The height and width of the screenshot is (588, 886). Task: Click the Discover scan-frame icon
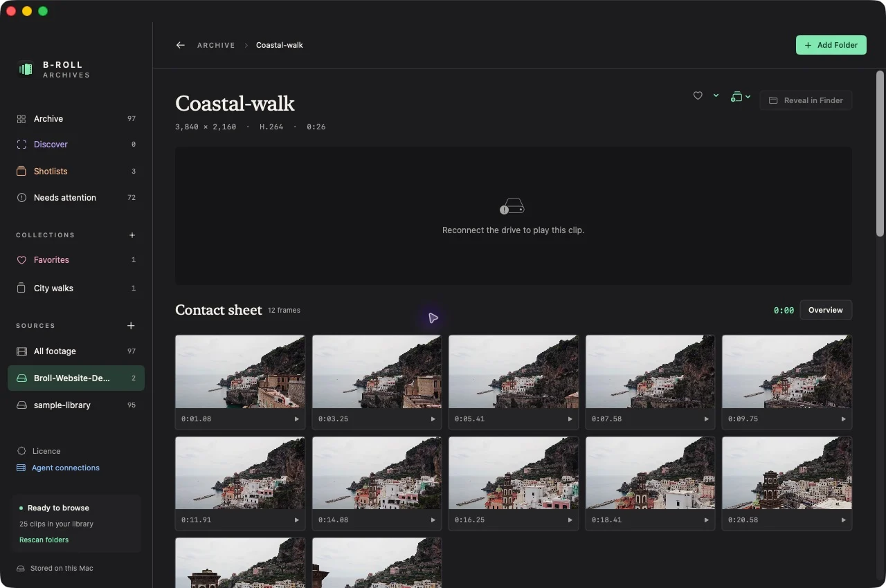click(x=21, y=145)
